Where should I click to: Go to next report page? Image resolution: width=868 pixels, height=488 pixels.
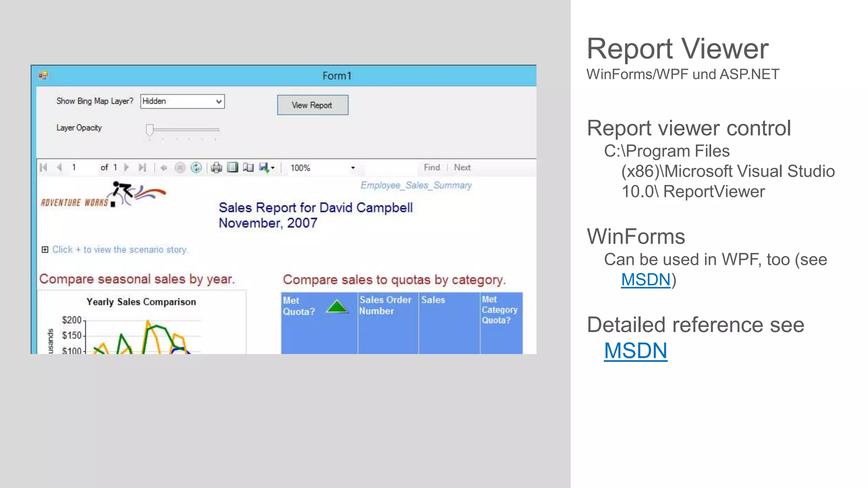click(x=126, y=167)
